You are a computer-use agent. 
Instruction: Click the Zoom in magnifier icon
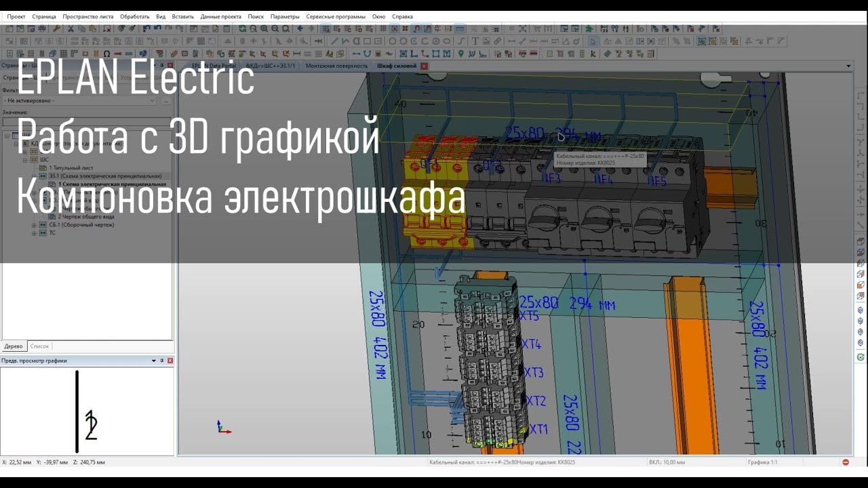tap(264, 28)
